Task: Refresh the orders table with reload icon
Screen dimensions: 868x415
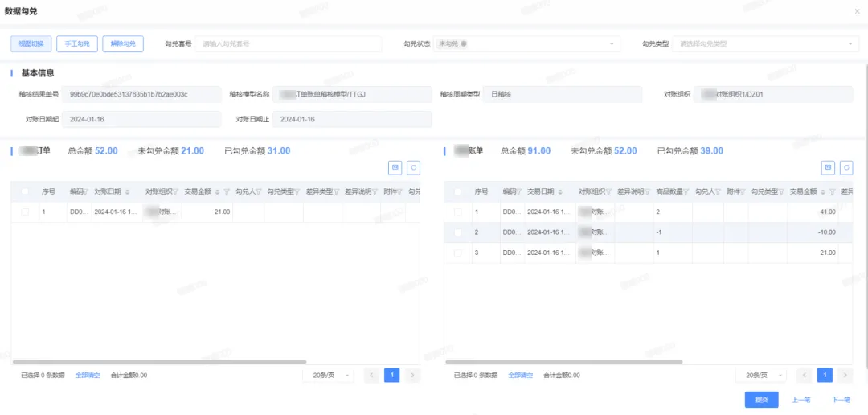Action: [x=414, y=166]
